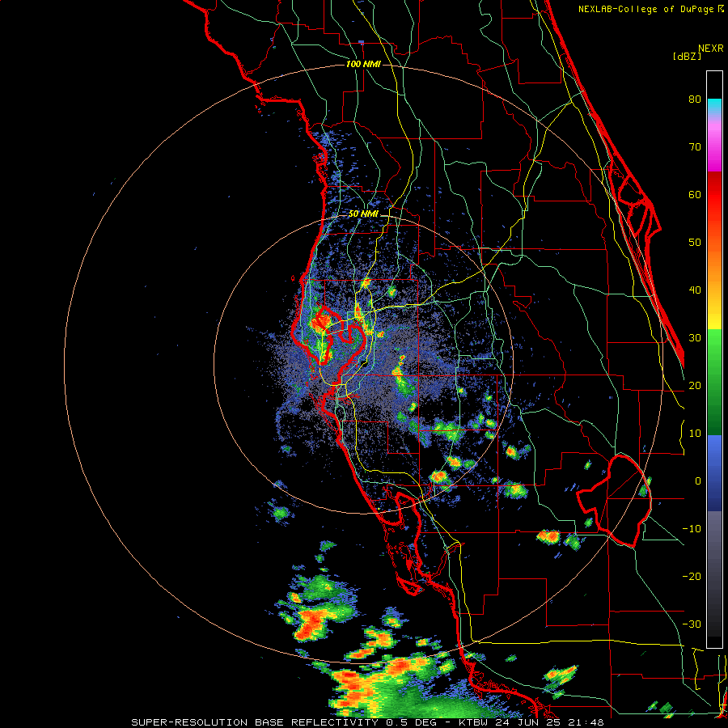This screenshot has height=728, width=728.
Task: Select the 50 value on the dBZ scale
Action: 694,243
